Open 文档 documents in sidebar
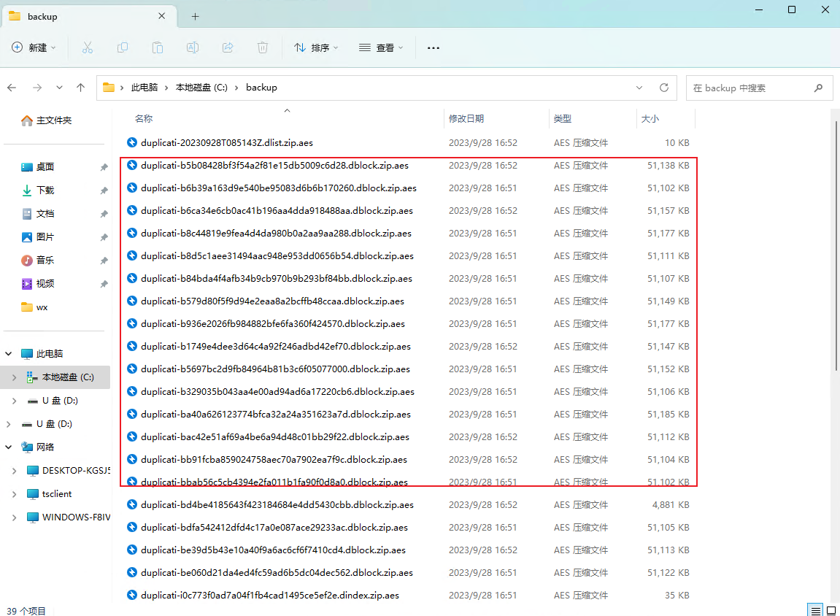 point(37,214)
